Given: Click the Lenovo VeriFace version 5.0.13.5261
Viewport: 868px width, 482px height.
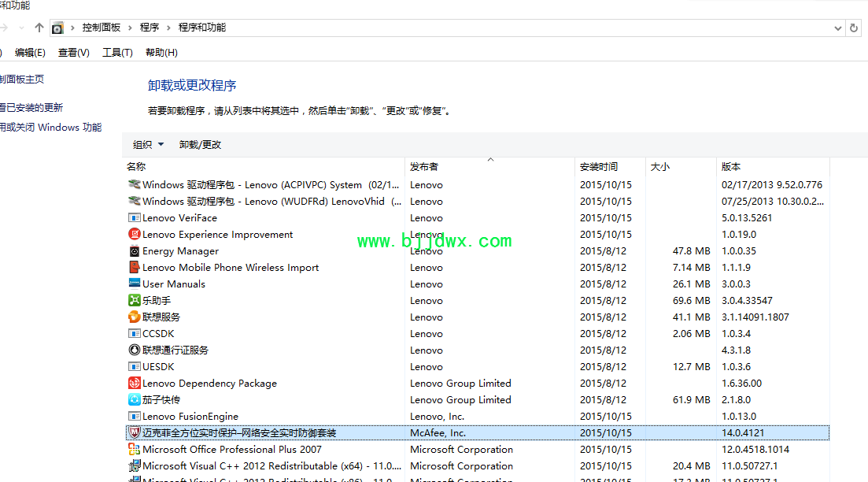Looking at the screenshot, I should (746, 217).
